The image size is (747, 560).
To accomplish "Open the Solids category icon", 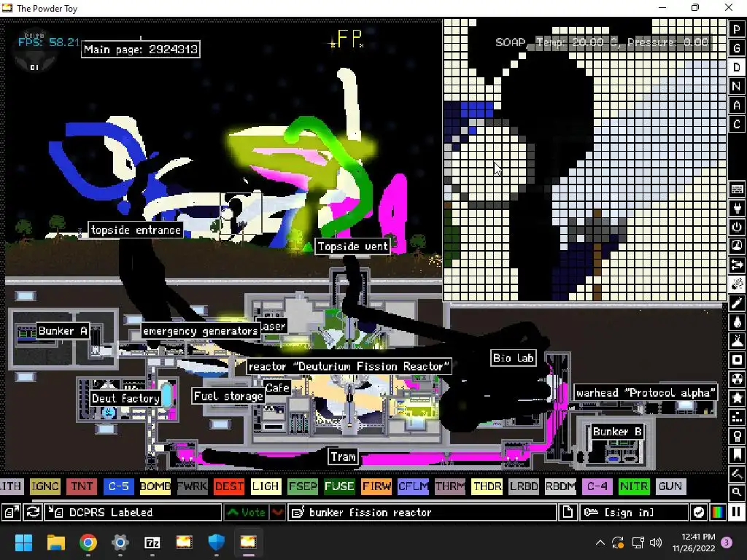I will tap(737, 360).
